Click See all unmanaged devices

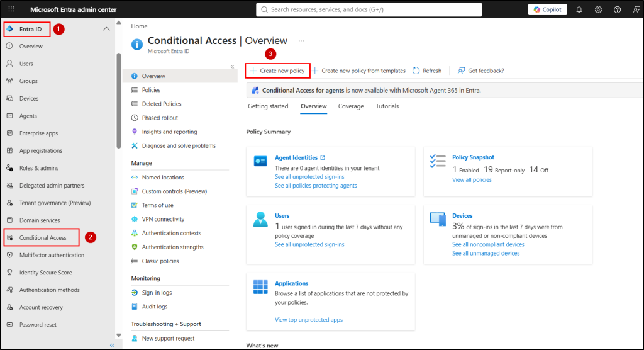click(x=486, y=254)
